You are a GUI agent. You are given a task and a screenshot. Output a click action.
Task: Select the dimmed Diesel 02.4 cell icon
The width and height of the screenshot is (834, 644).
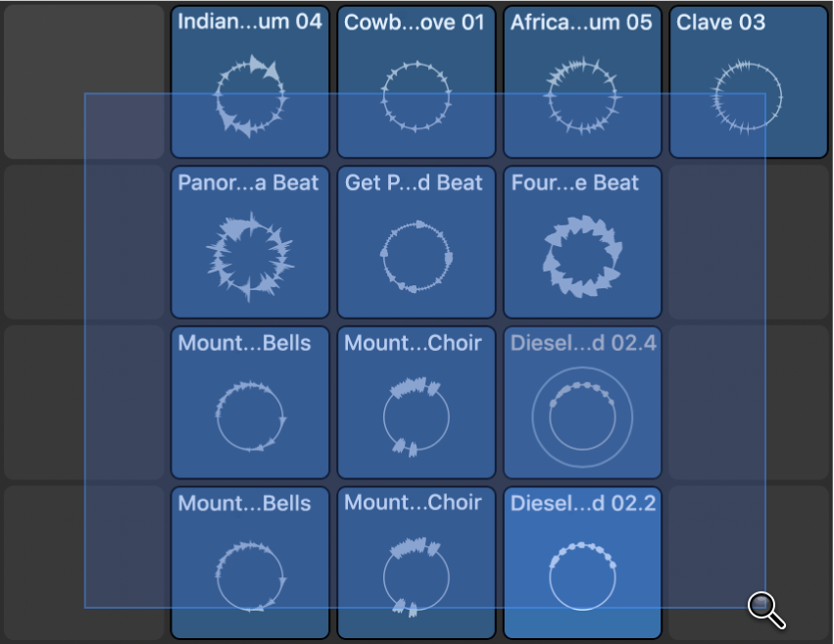pyautogui.click(x=582, y=412)
